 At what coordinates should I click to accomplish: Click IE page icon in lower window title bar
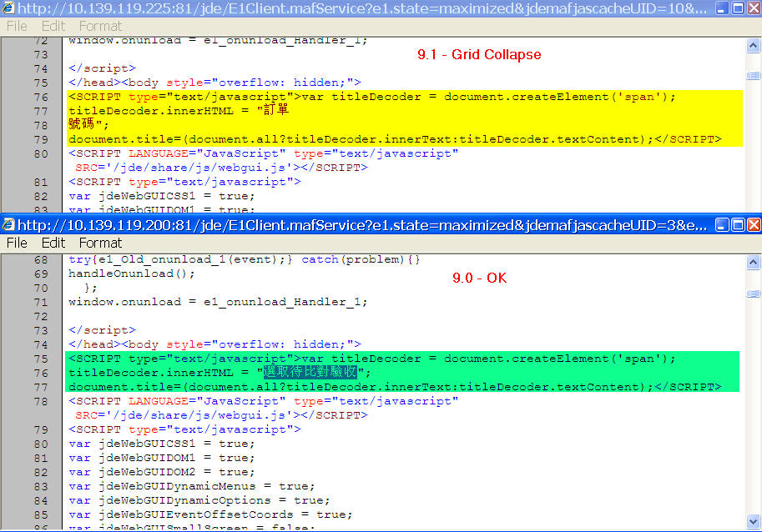(x=8, y=224)
